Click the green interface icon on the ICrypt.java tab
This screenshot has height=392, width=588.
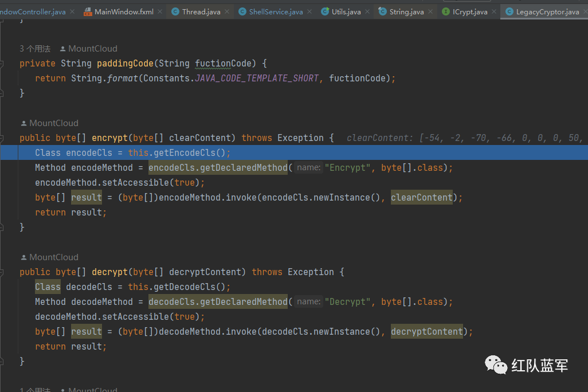pyautogui.click(x=445, y=11)
